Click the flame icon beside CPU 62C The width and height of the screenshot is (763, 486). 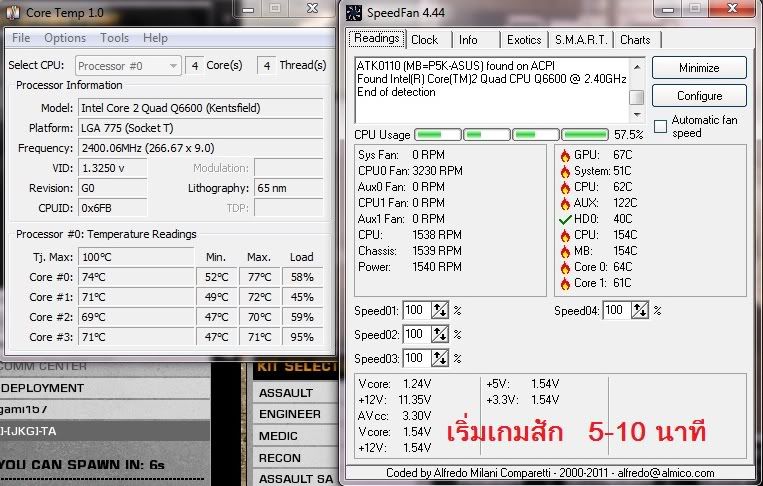point(565,187)
